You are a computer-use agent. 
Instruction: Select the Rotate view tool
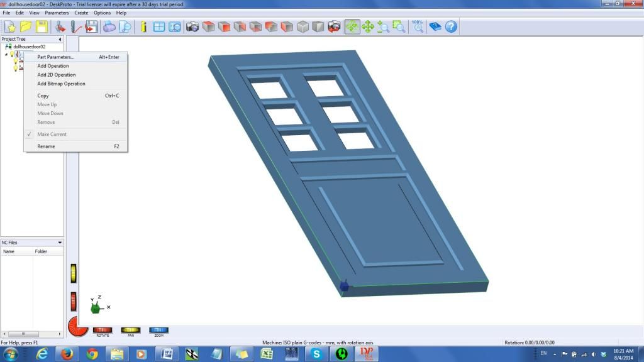tap(353, 26)
